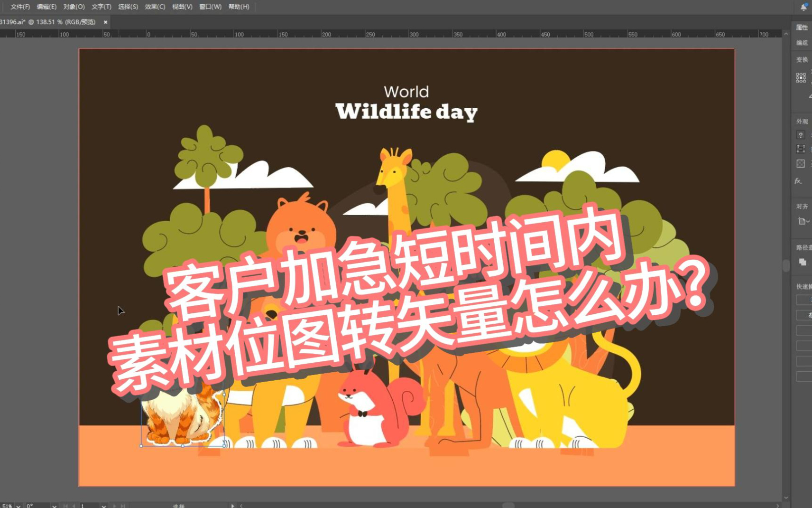The image size is (812, 508).
Task: Click the notification bell icon
Action: [x=803, y=7]
